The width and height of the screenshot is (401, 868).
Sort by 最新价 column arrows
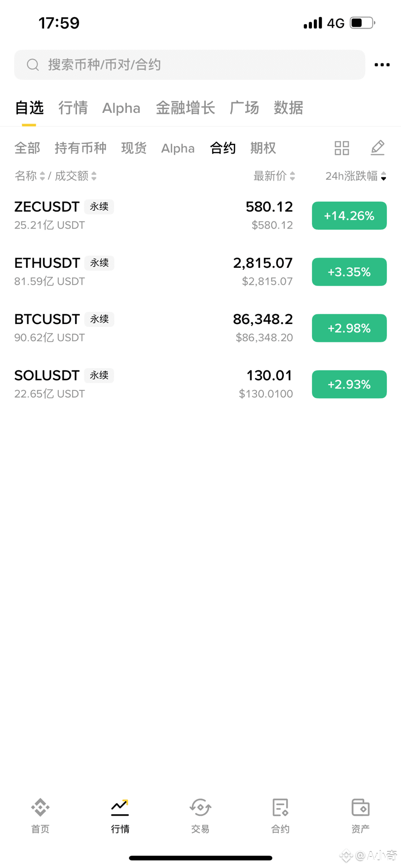click(293, 176)
